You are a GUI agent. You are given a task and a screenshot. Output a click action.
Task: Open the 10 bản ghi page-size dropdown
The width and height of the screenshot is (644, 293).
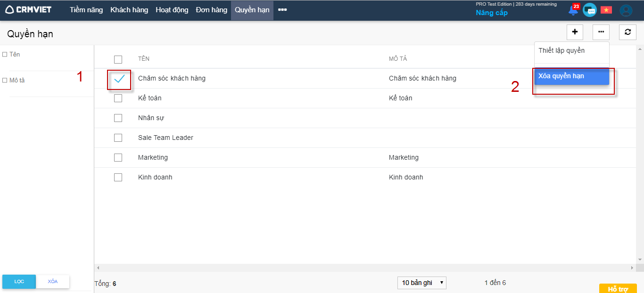[x=421, y=283]
